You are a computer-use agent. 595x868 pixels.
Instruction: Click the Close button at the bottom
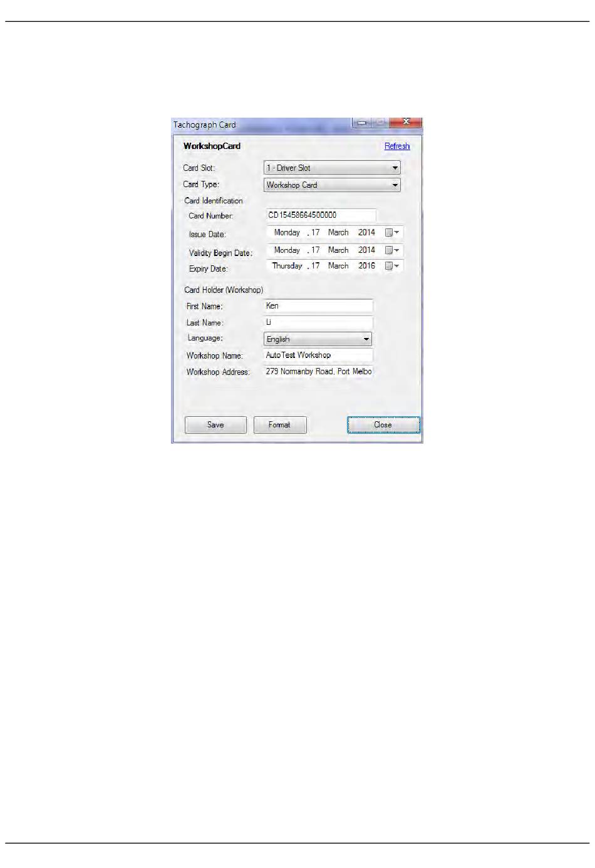(x=383, y=425)
